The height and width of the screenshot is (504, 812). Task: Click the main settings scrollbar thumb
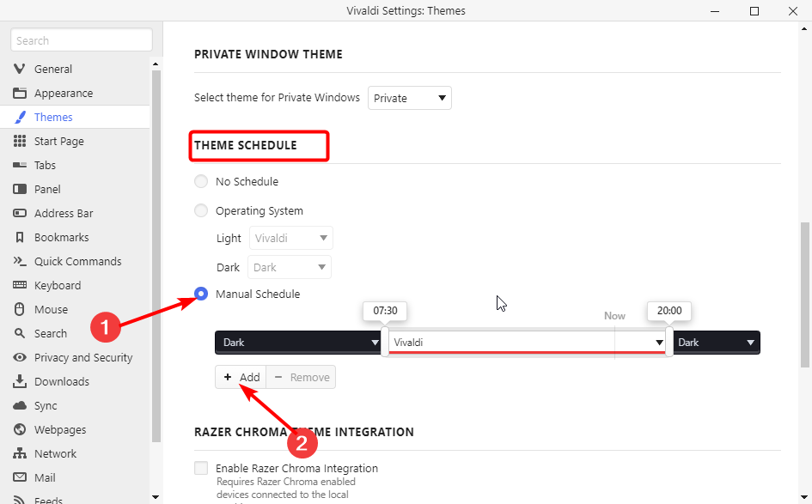tap(805, 295)
